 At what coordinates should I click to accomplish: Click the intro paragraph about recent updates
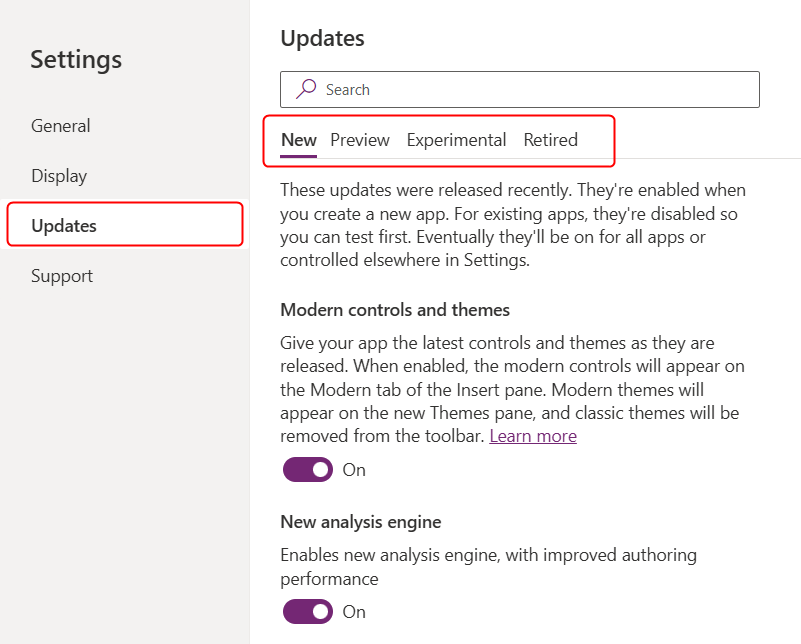[x=513, y=225]
